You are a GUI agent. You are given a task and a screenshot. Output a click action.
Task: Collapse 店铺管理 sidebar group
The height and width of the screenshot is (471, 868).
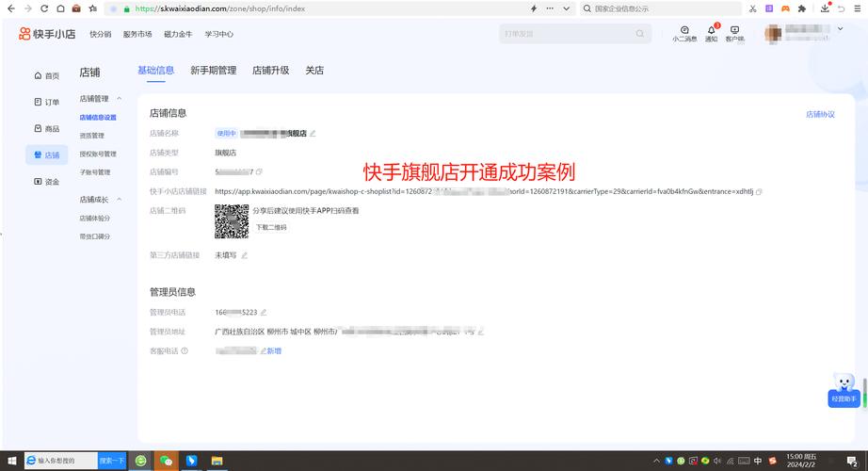tap(119, 99)
